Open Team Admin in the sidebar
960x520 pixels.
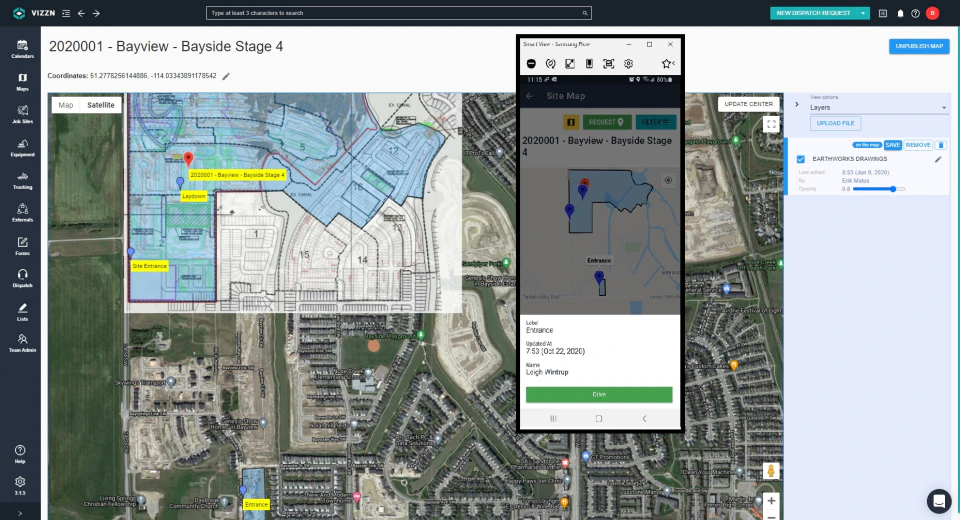click(x=22, y=343)
